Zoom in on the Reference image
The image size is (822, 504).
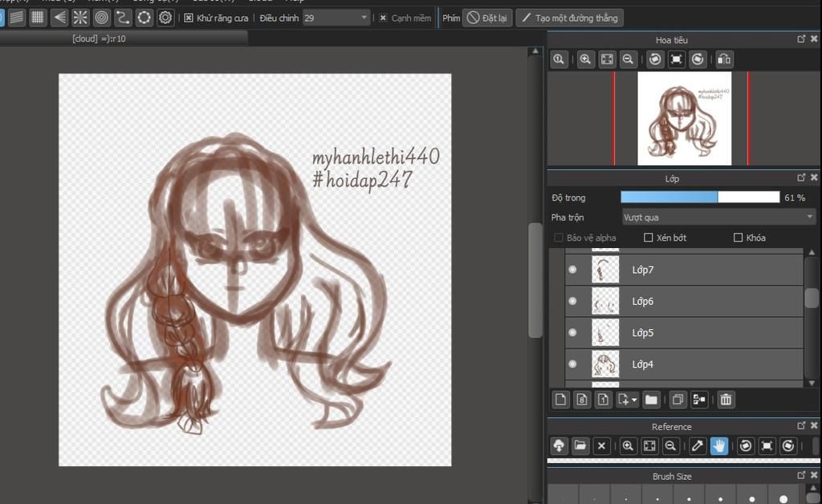tap(628, 446)
